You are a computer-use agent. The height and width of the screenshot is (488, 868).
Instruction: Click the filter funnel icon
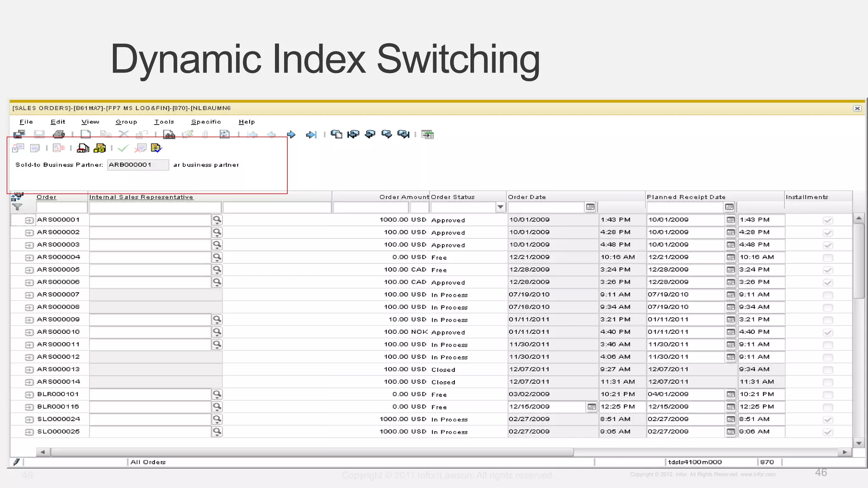click(x=17, y=207)
